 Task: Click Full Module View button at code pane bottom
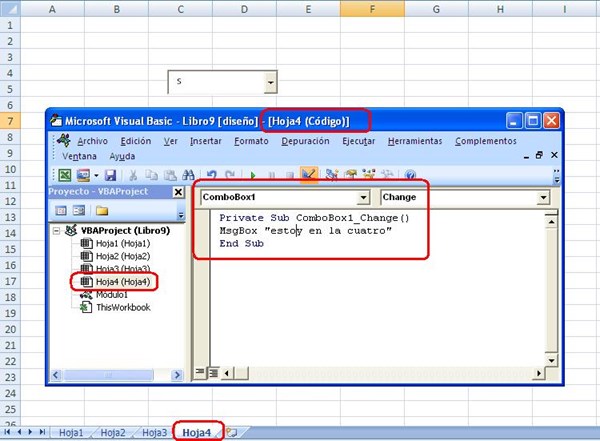click(x=213, y=372)
